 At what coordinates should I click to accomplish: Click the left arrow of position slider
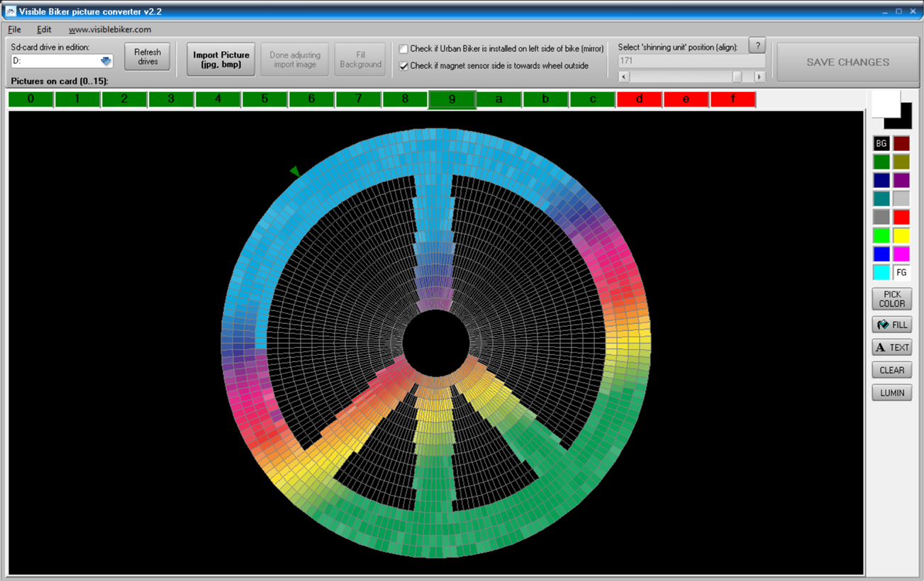625,77
